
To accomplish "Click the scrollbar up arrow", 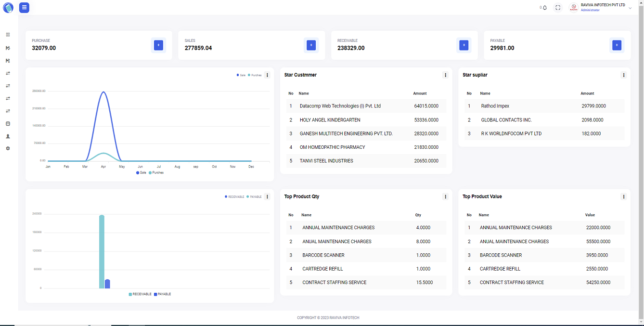I will tap(641, 2).
